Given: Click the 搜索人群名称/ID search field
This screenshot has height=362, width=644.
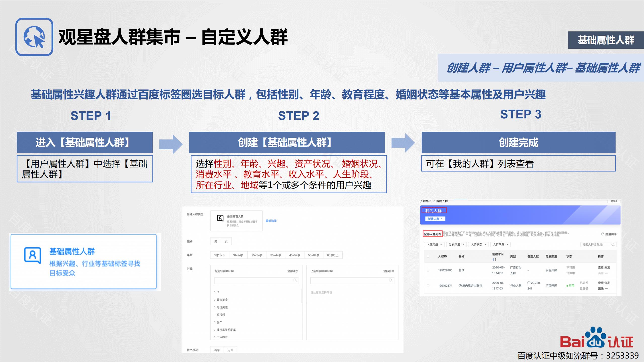Looking at the screenshot, I should pyautogui.click(x=598, y=244).
